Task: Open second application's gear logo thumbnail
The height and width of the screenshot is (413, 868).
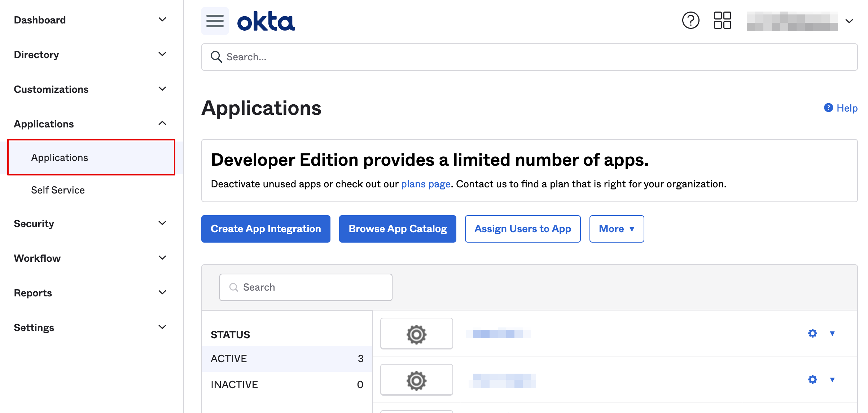Action: 416,380
